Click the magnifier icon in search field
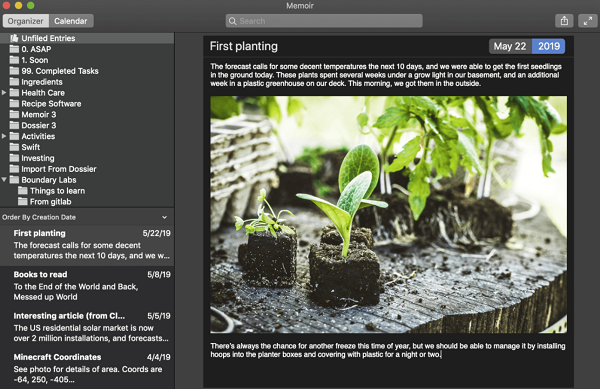600x389 pixels. (232, 21)
